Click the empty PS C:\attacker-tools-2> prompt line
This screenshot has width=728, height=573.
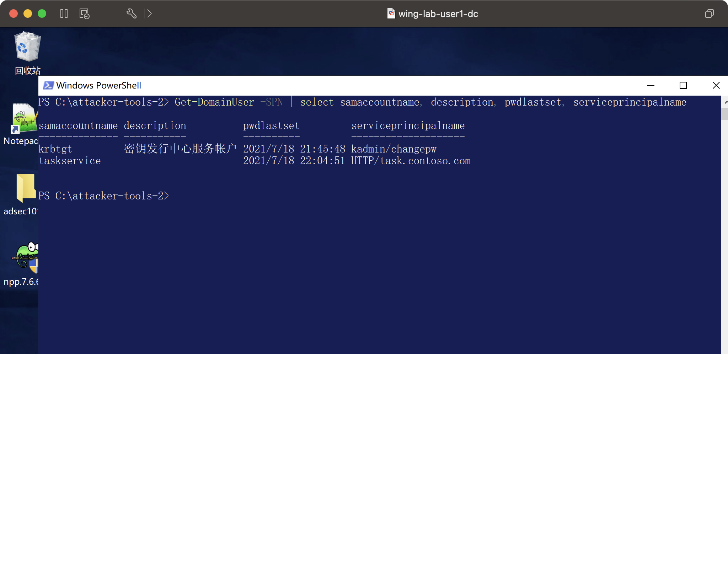(x=104, y=196)
